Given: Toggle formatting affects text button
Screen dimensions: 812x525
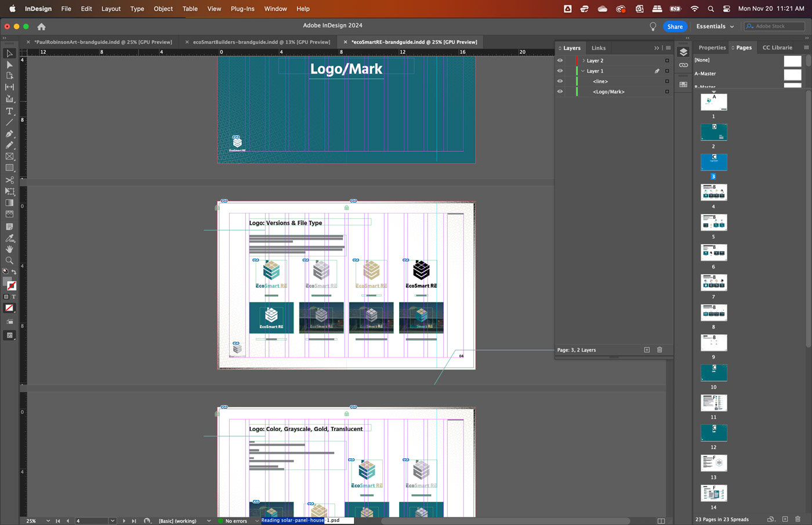Looking at the screenshot, I should [14, 296].
